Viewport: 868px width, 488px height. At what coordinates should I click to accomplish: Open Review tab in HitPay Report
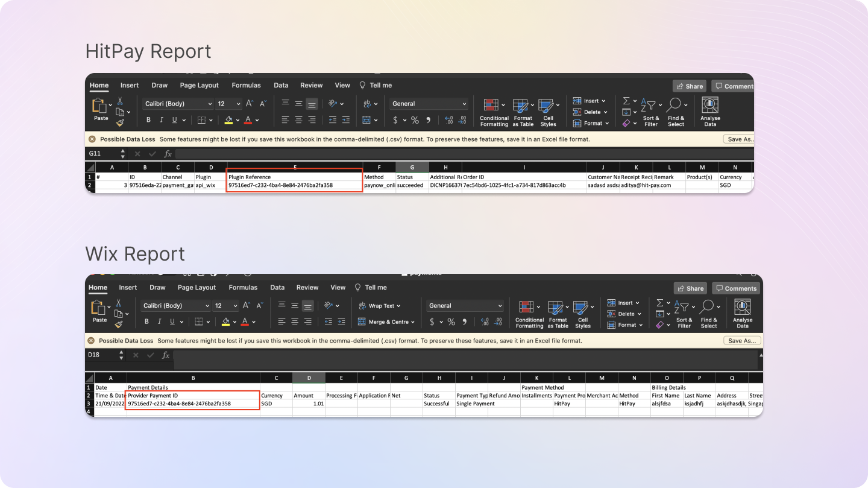click(312, 86)
